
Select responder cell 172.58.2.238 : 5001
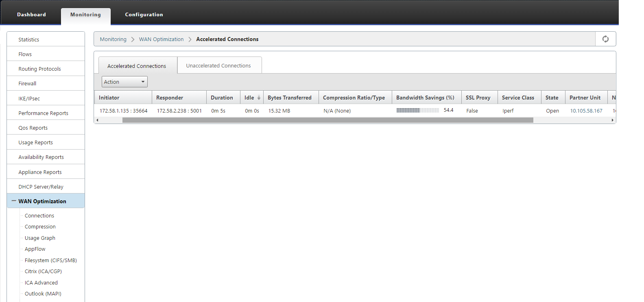click(179, 111)
